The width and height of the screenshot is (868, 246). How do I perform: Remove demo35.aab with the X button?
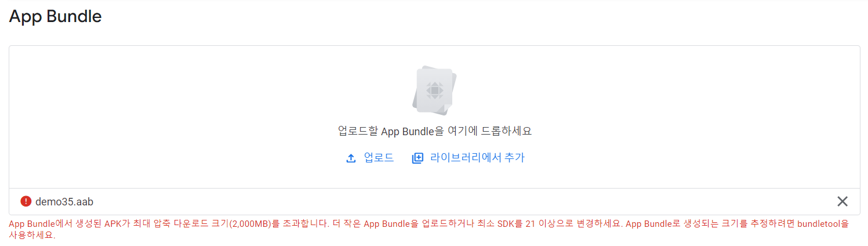coord(842,201)
